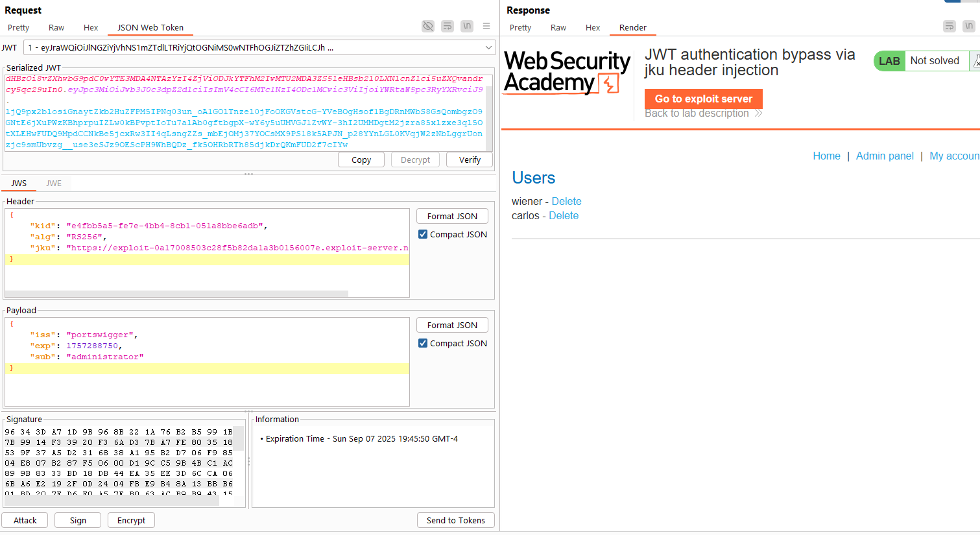This screenshot has width=980, height=535.
Task: Expand the JWT token selection dropdown
Action: point(488,48)
